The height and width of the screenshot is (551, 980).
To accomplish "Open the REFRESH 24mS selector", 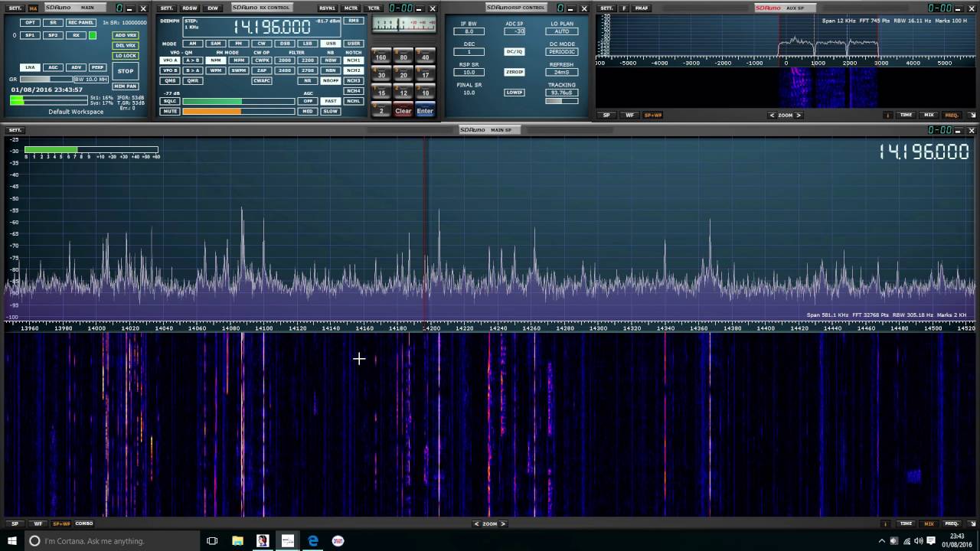I will point(561,72).
